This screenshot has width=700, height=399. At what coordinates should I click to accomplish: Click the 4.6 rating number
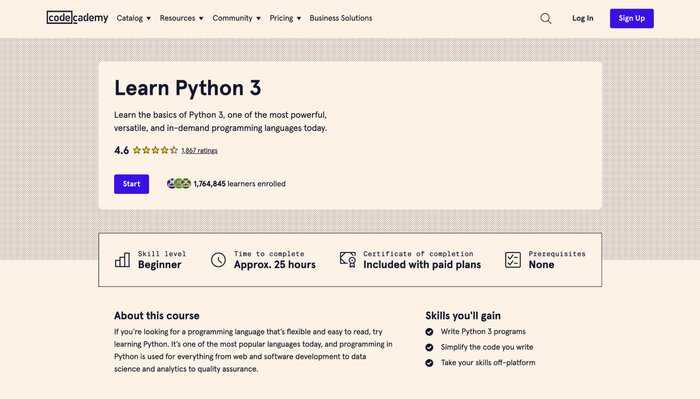pos(121,150)
